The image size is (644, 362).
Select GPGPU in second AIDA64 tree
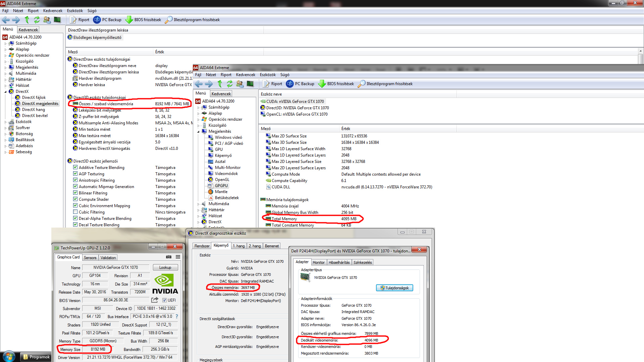coord(221,186)
